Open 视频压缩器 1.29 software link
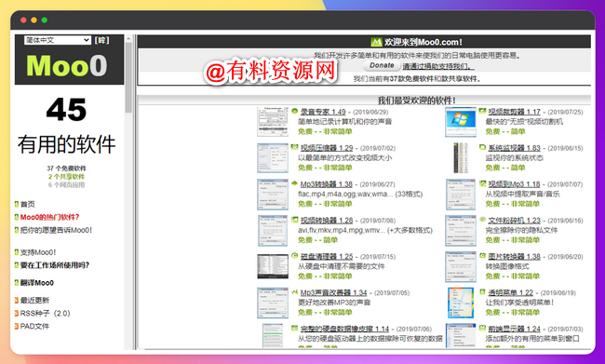Viewport: 605px width, 364px height. tap(327, 148)
